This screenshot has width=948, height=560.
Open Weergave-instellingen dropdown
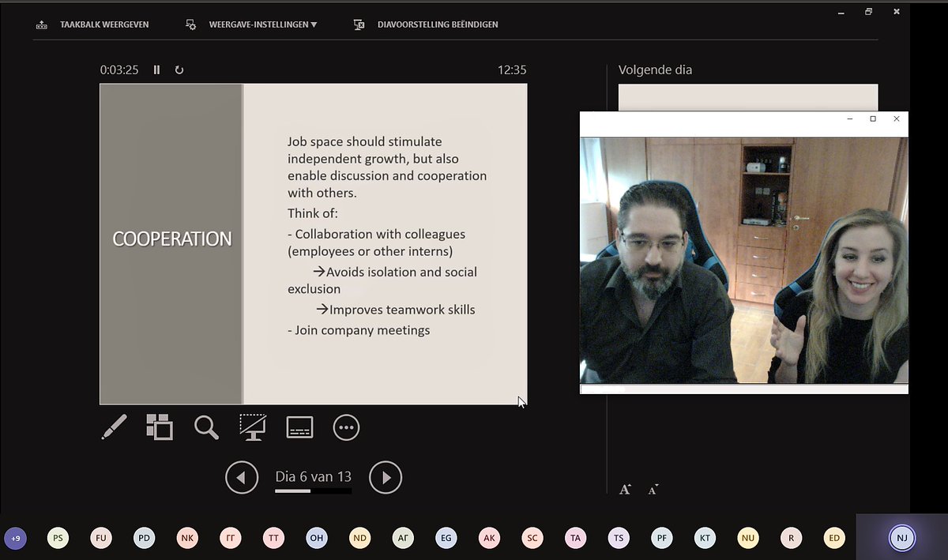[251, 24]
